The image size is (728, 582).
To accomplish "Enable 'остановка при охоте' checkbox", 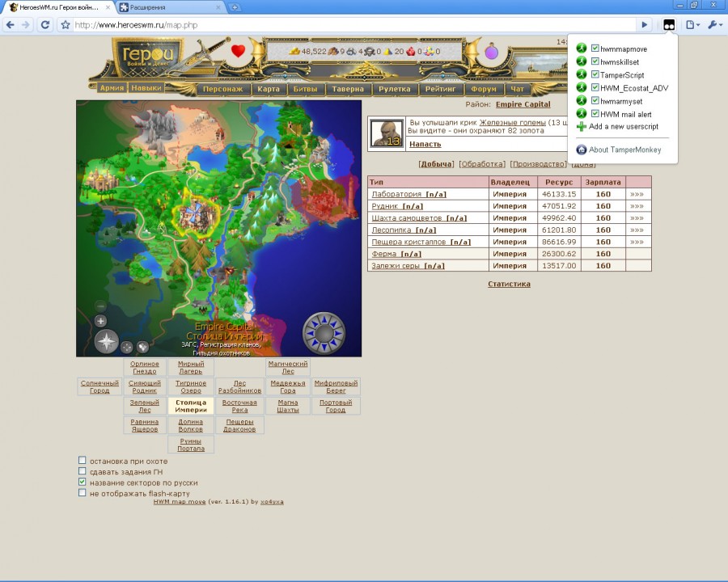I will [x=83, y=461].
